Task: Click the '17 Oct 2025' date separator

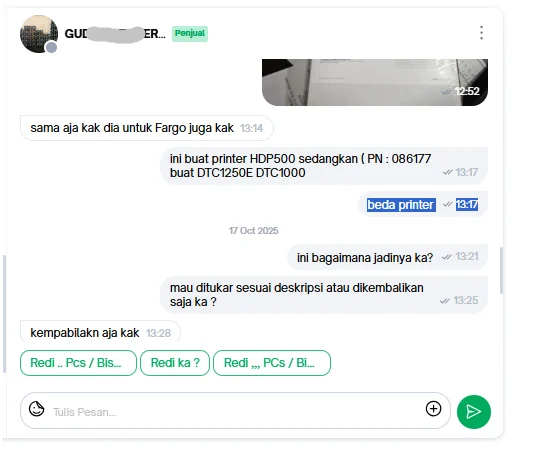Action: (254, 231)
